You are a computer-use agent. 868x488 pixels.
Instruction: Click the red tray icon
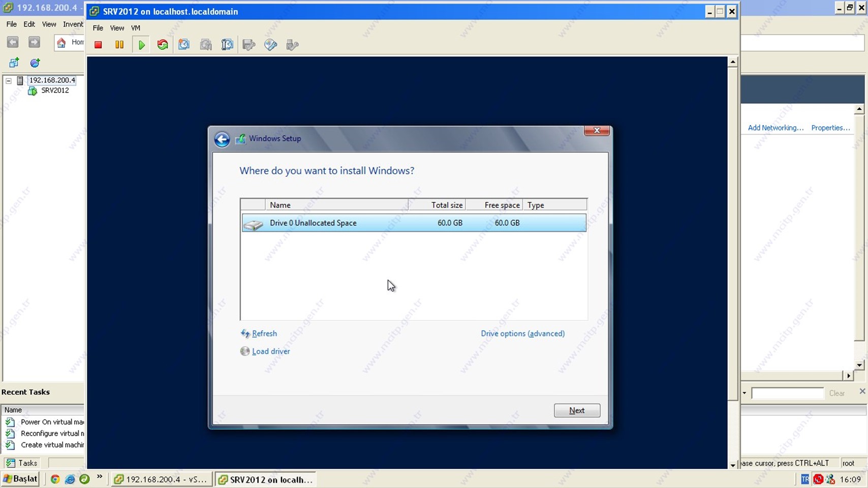818,479
